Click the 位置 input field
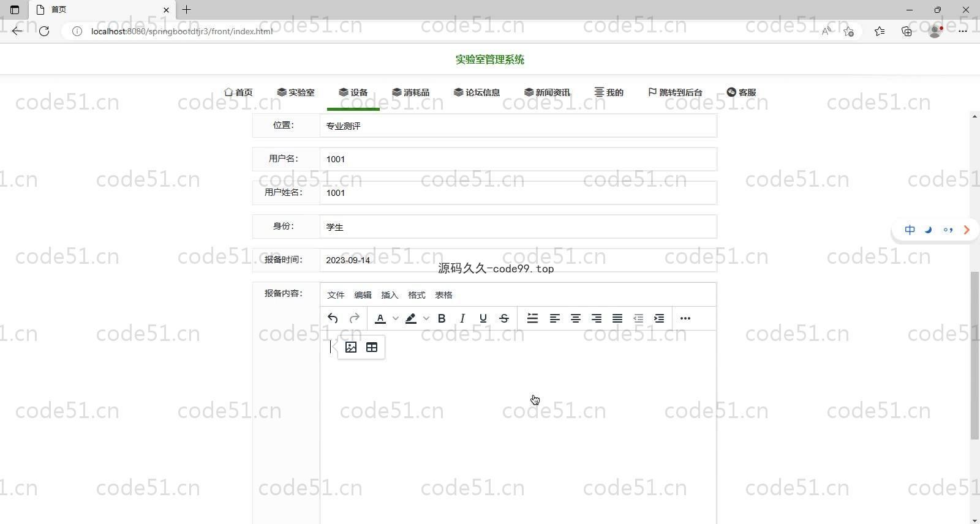980x524 pixels. 518,125
